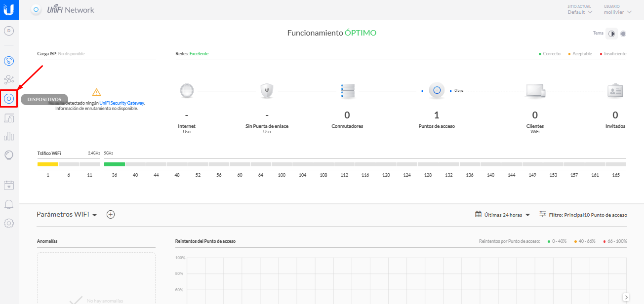Open the Últimas 24 horas time range
This screenshot has width=644, height=304.
point(503,215)
